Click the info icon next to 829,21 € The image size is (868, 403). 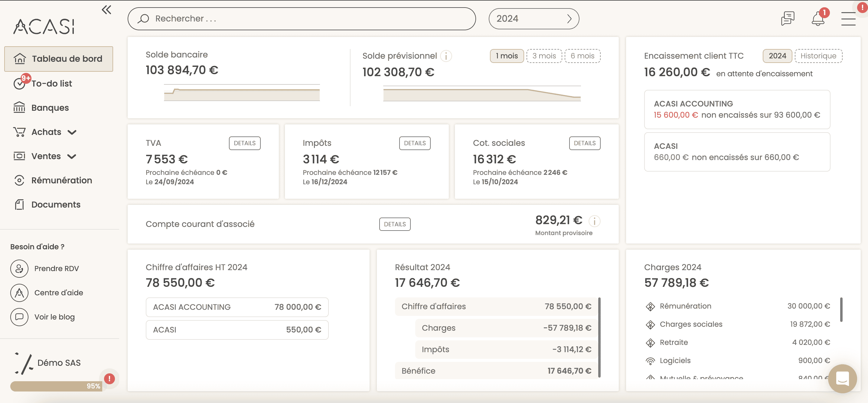(594, 221)
